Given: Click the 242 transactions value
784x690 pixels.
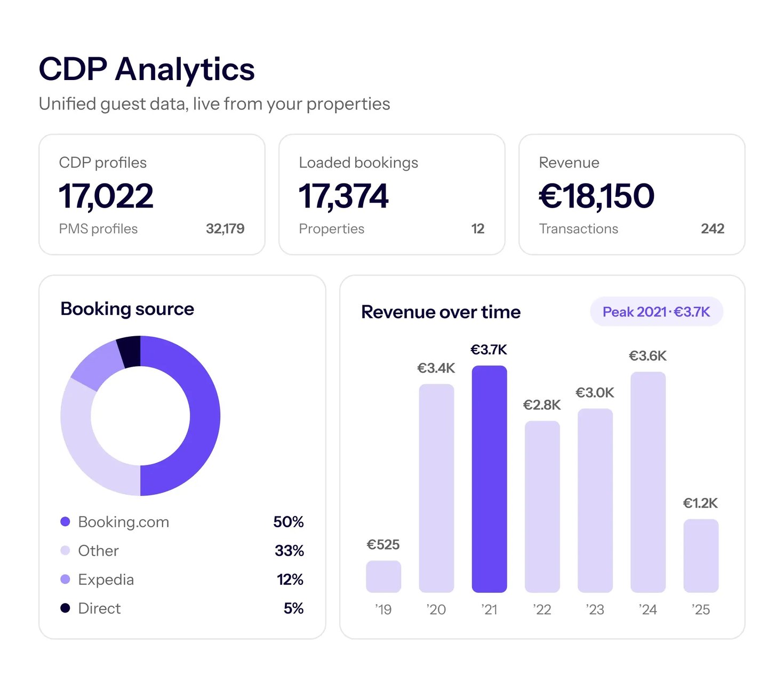Looking at the screenshot, I should pyautogui.click(x=713, y=229).
